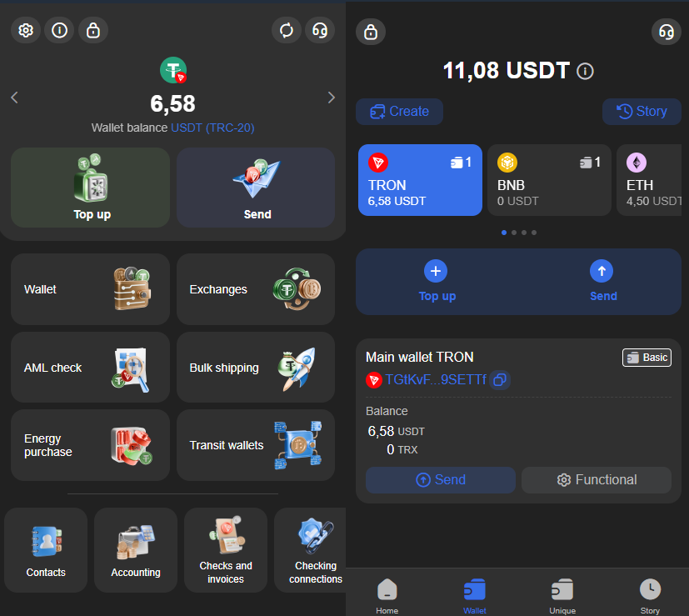Viewport: 689px width, 616px height.
Task: Go to previous wallet with left chevron
Action: coord(14,97)
